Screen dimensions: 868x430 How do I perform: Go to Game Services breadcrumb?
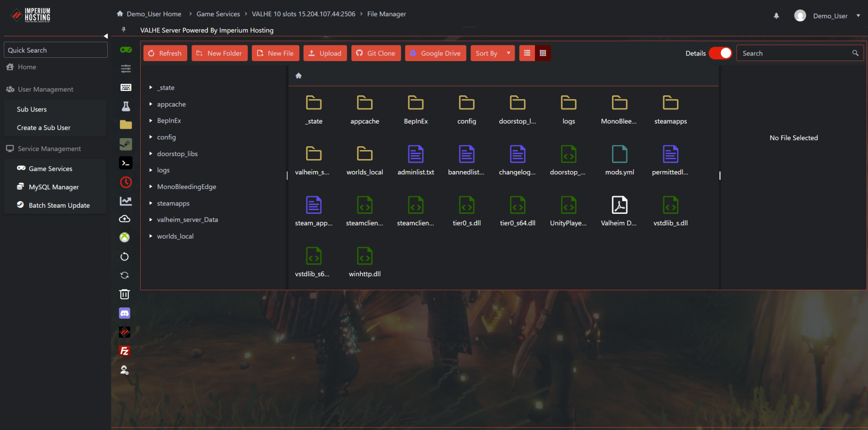pos(218,14)
